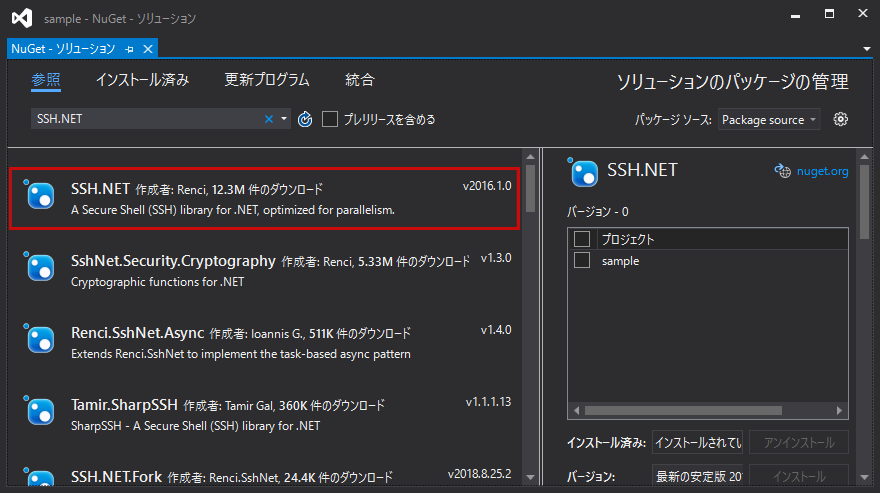The height and width of the screenshot is (493, 880).
Task: Click the sample project row text
Action: pyautogui.click(x=620, y=261)
